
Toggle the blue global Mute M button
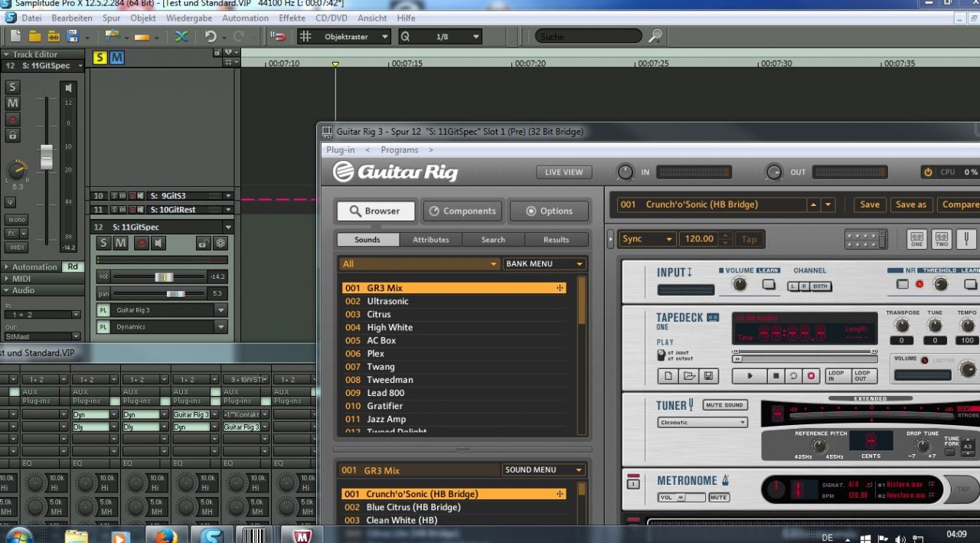116,57
